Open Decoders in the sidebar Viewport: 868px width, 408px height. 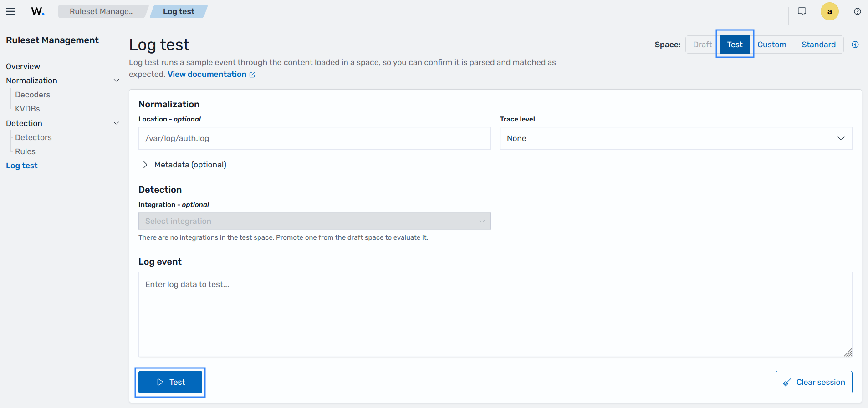tap(33, 95)
